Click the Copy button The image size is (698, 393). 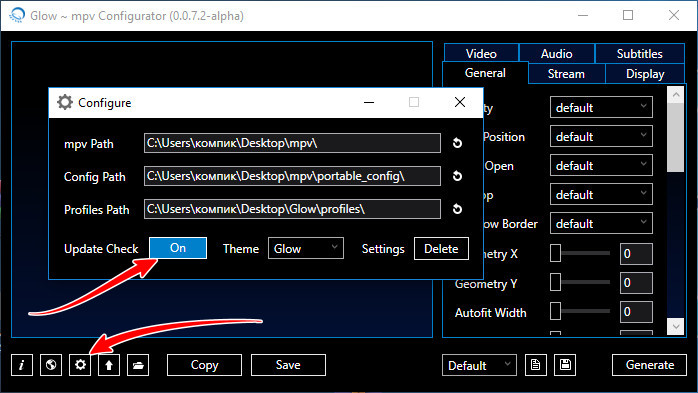point(204,365)
